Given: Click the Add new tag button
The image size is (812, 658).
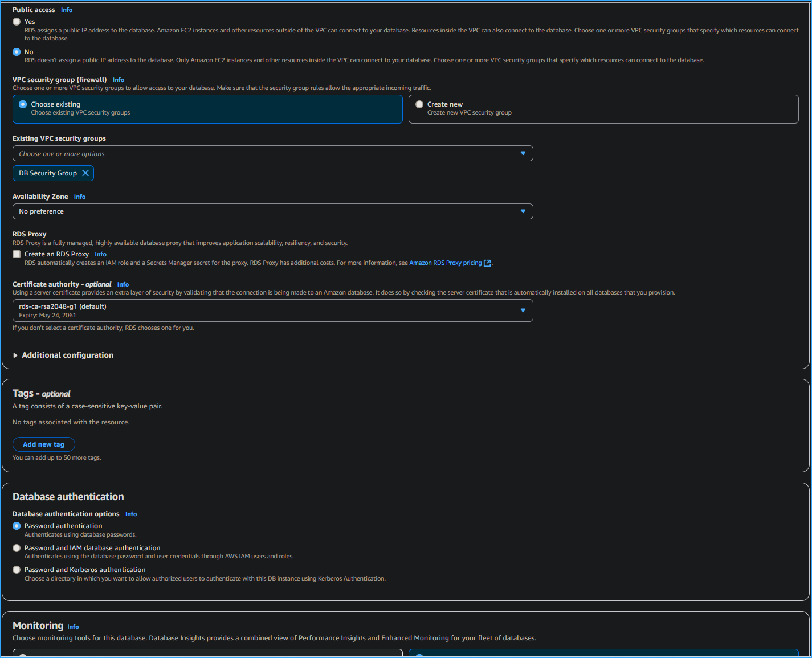Looking at the screenshot, I should click(43, 444).
